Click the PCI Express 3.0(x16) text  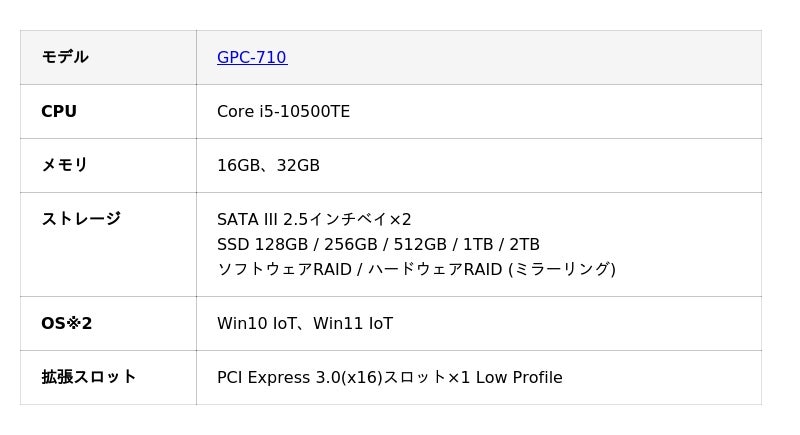click(x=300, y=378)
